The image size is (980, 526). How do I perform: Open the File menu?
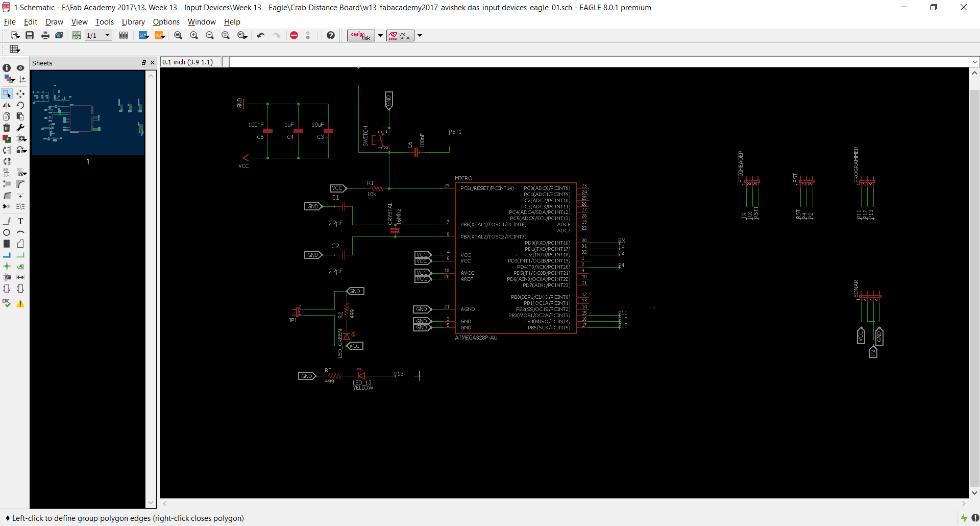coord(10,22)
